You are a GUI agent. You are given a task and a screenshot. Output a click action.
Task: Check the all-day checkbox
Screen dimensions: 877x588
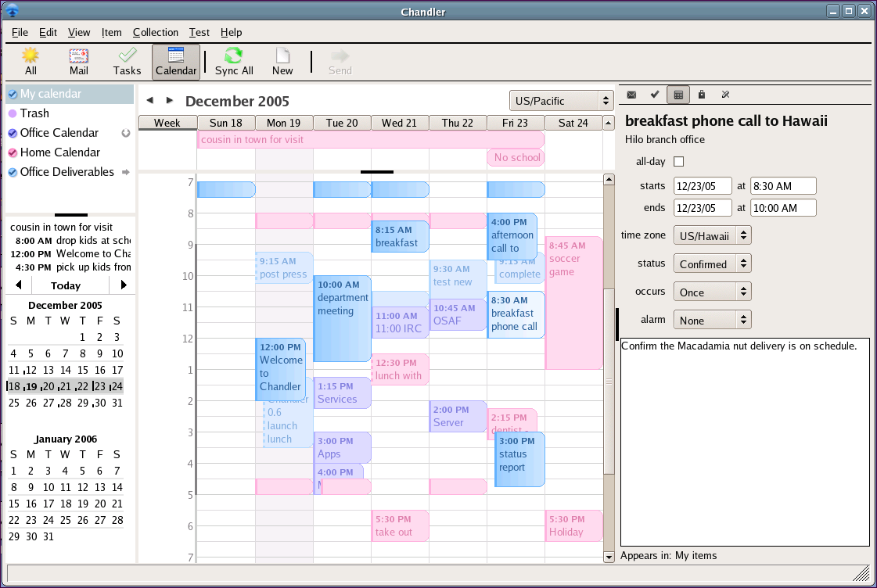(x=678, y=162)
